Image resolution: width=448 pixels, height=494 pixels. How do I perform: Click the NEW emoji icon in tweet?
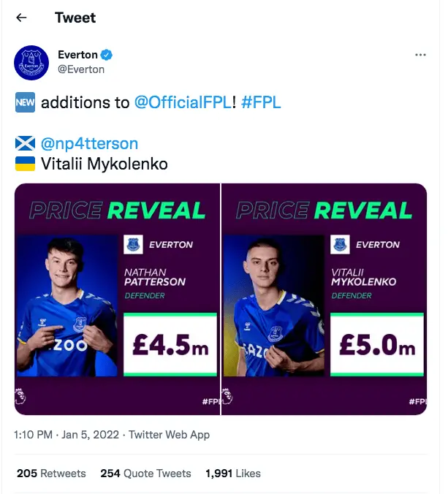click(25, 102)
